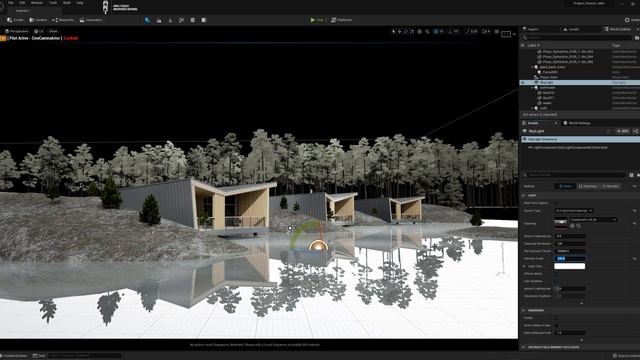The height and width of the screenshot is (360, 640).
Task: Switch to Fracture mode icon
Action: click(x=193, y=20)
